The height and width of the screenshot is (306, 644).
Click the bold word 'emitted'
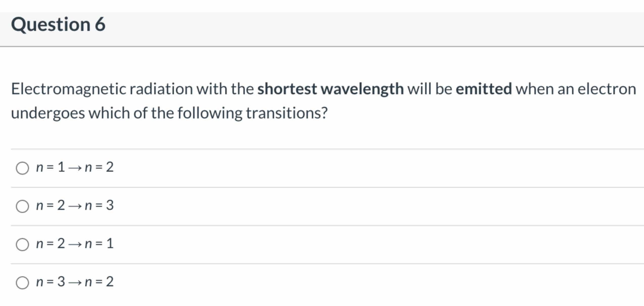484,89
